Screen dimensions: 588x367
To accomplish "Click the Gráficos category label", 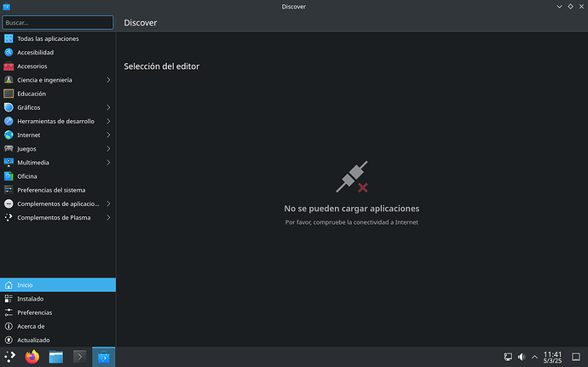I will tap(28, 107).
